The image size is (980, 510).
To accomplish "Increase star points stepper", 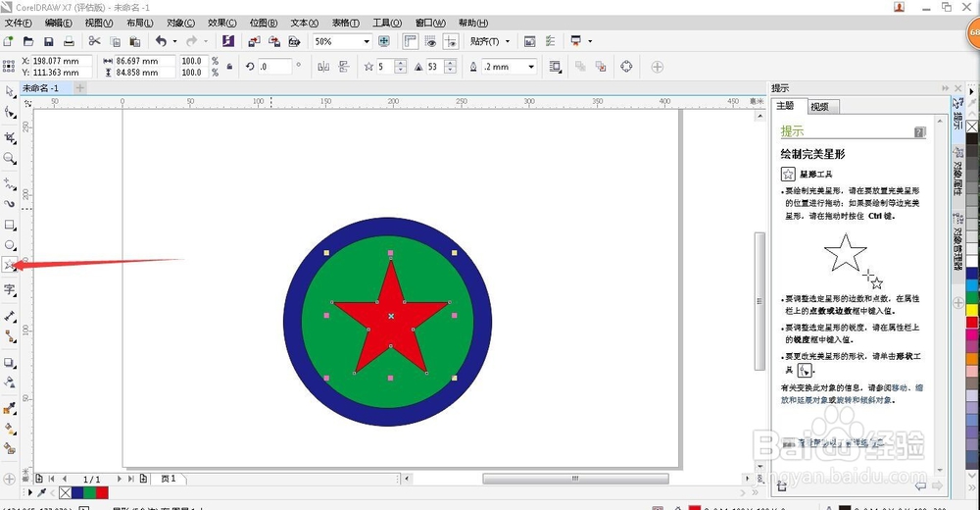I will tap(401, 63).
